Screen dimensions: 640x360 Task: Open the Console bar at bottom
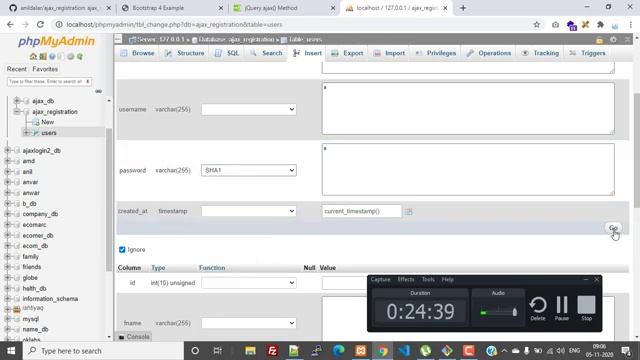tap(134, 337)
